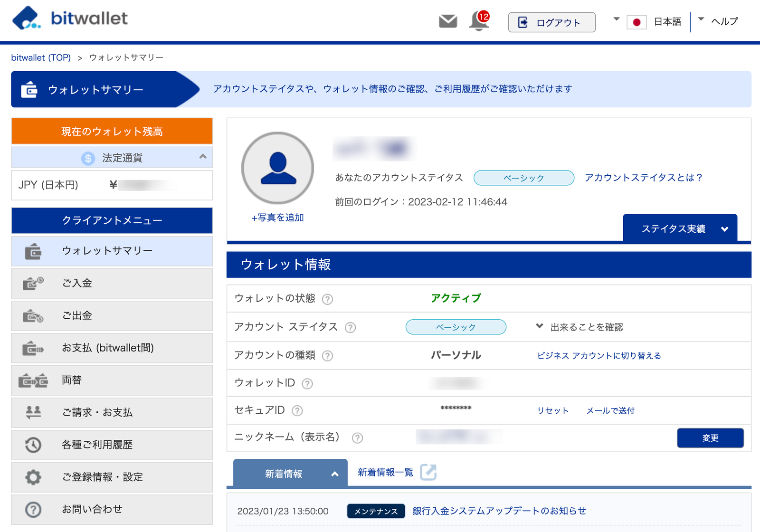Click the Japan flag language icon
This screenshot has height=532, width=760.
636,22
